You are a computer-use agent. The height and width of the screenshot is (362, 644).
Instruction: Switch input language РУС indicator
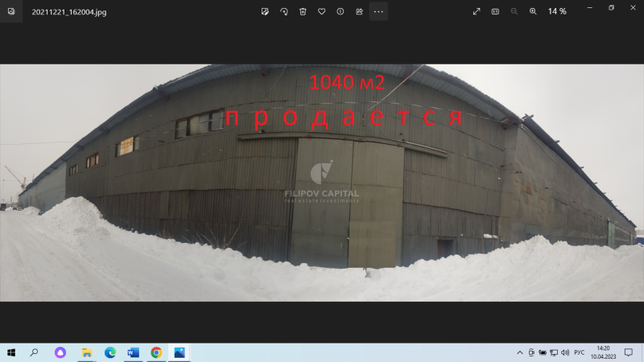579,352
